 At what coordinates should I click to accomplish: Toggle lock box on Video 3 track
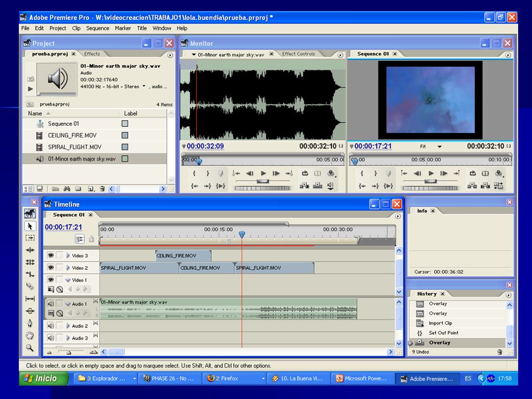pyautogui.click(x=60, y=255)
